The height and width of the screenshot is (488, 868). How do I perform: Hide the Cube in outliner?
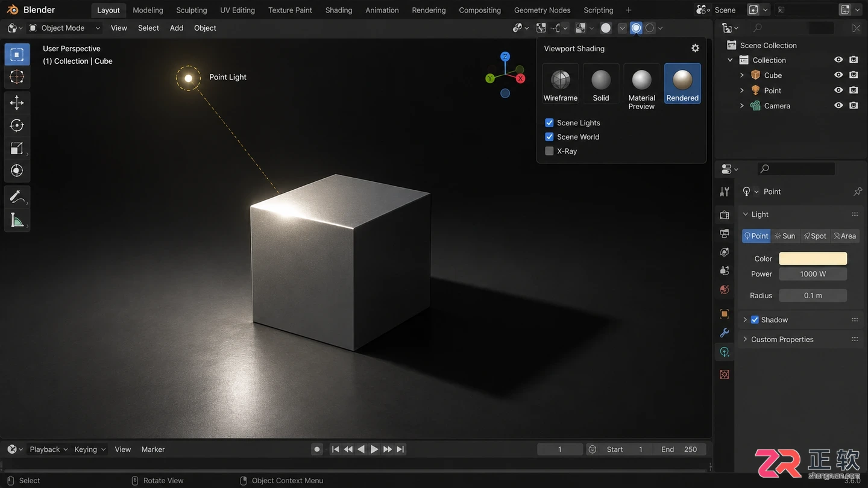(838, 75)
